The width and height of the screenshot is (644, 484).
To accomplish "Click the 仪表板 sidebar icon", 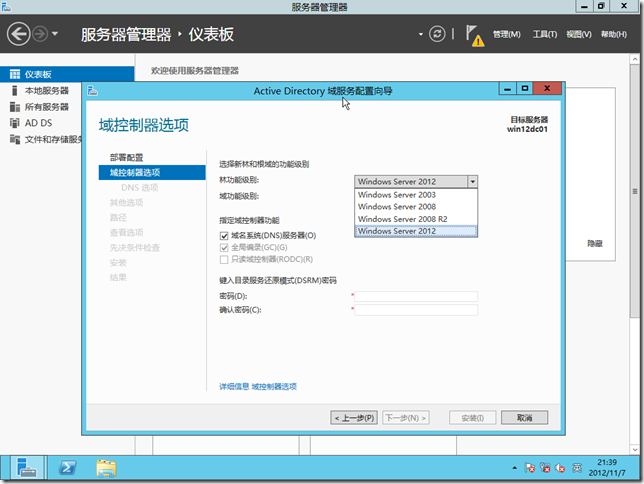I will [x=15, y=74].
